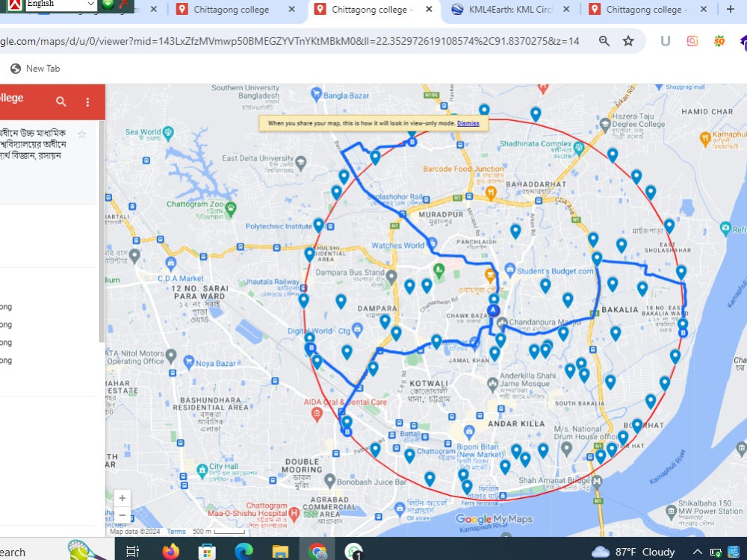Bookmark this page with the star icon

(628, 41)
